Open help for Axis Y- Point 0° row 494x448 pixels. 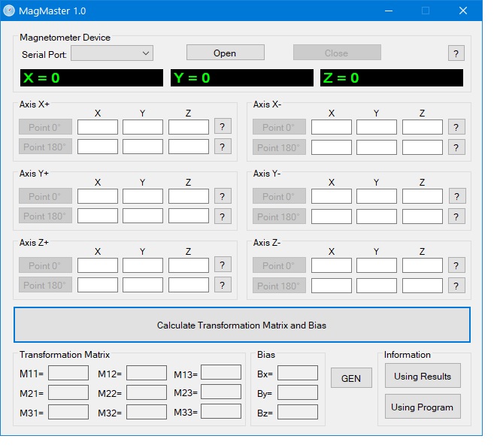[457, 196]
